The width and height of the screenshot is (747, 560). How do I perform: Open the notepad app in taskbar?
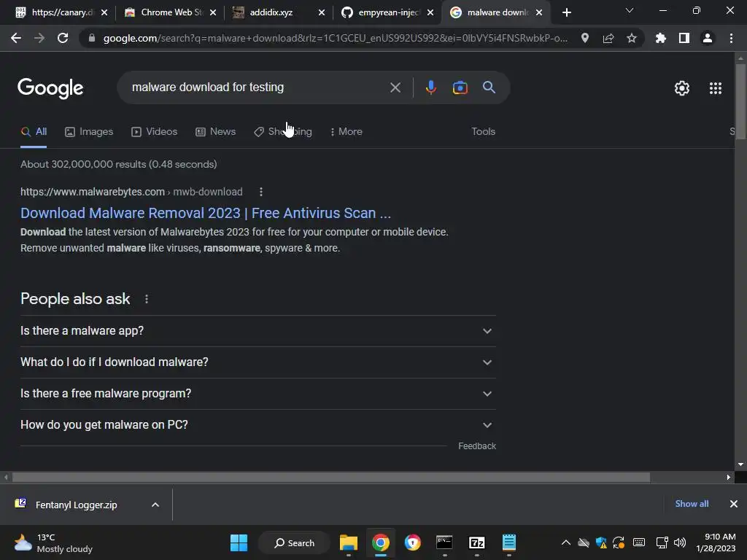pyautogui.click(x=508, y=542)
